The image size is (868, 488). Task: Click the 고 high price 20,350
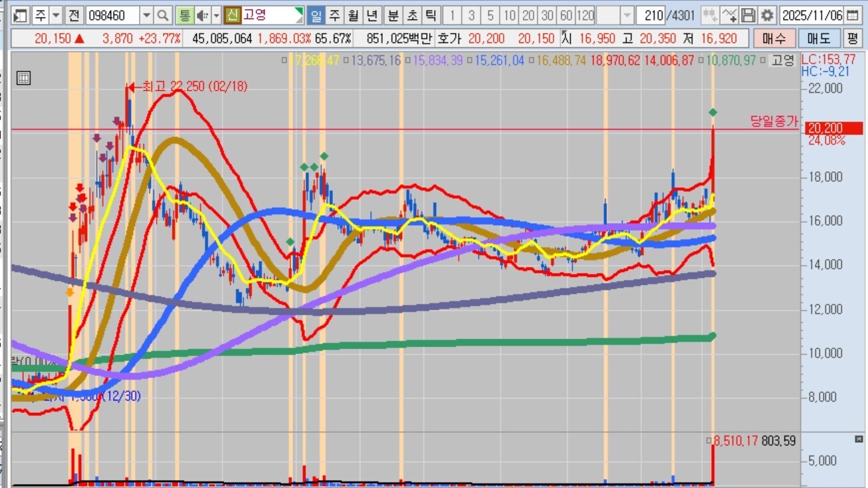[x=659, y=39]
